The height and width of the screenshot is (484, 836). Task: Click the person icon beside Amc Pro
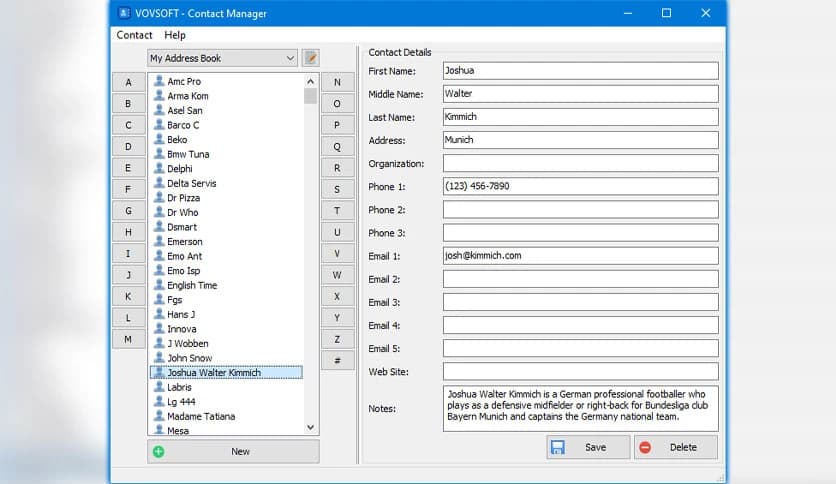pos(159,81)
